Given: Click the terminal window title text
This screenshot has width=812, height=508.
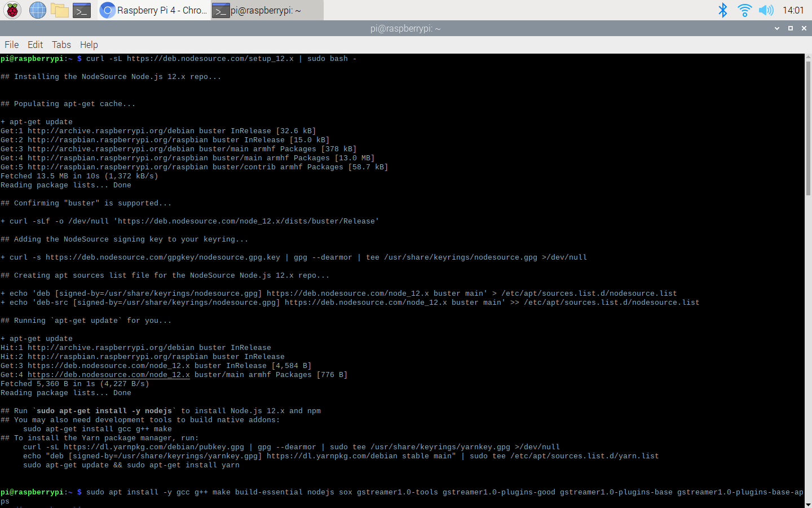Looking at the screenshot, I should (x=405, y=28).
